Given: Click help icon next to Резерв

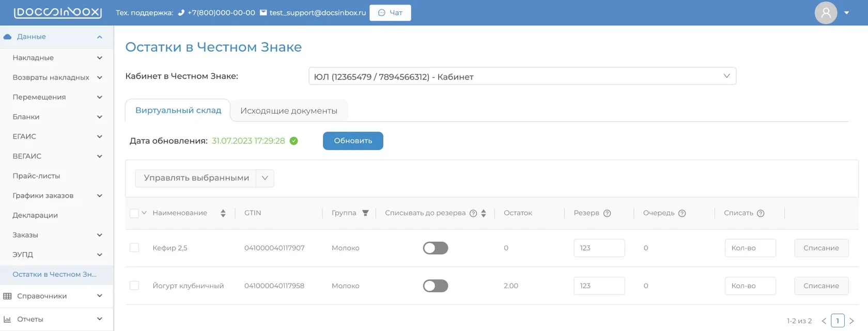Looking at the screenshot, I should click(607, 213).
